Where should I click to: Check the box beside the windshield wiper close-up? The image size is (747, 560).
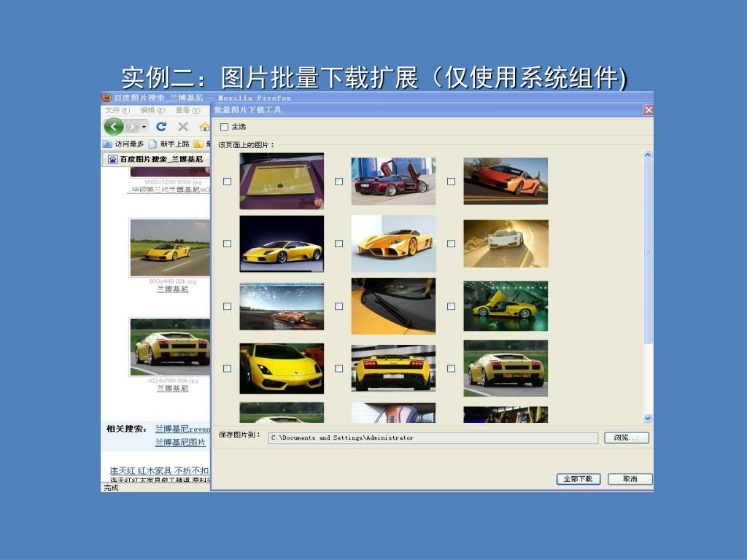[x=338, y=306]
